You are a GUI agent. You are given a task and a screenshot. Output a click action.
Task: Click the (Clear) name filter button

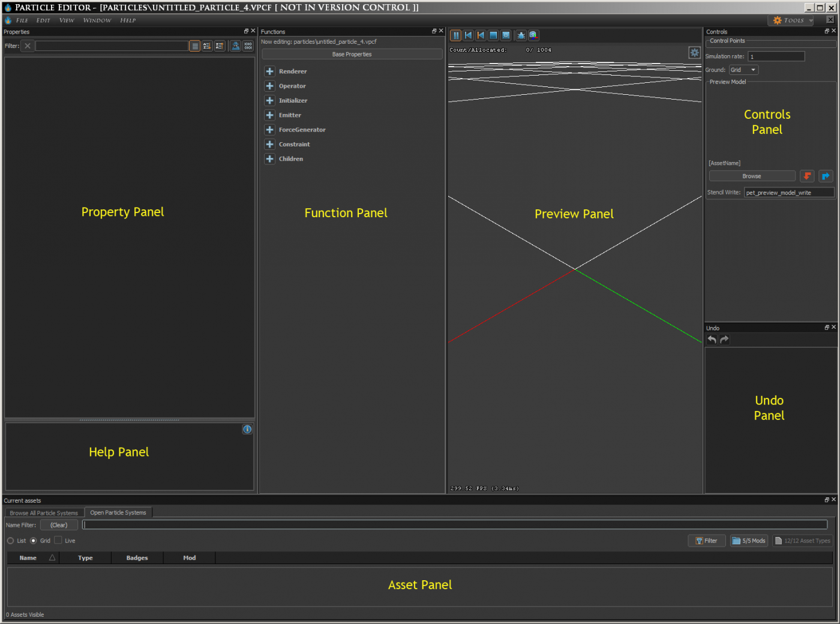click(x=58, y=524)
